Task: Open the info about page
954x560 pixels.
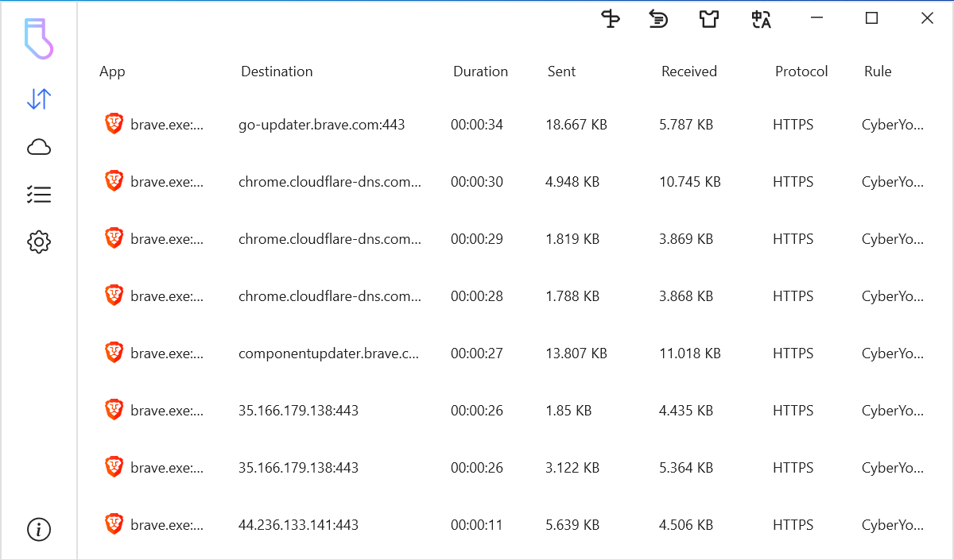Action: 38,529
